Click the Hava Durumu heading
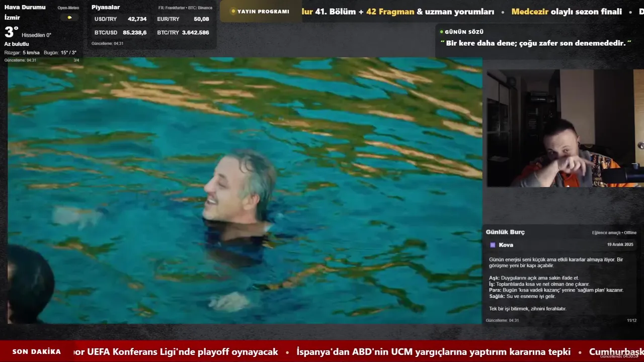This screenshot has width=644, height=362. (x=25, y=7)
